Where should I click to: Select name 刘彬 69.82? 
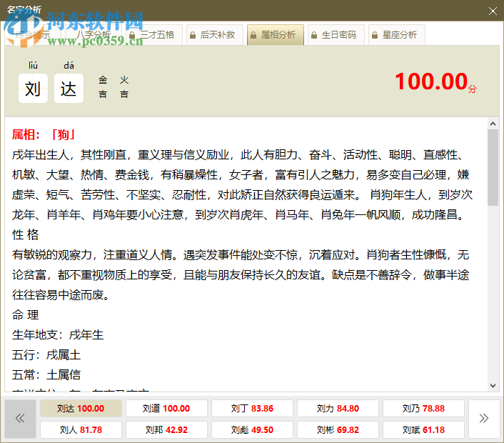338,430
